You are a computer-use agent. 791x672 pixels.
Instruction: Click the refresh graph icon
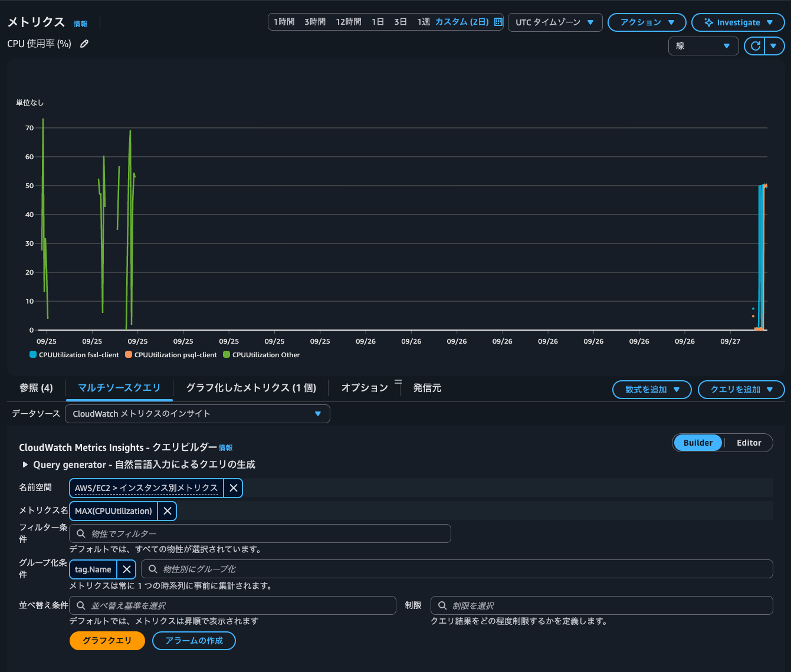click(x=755, y=46)
